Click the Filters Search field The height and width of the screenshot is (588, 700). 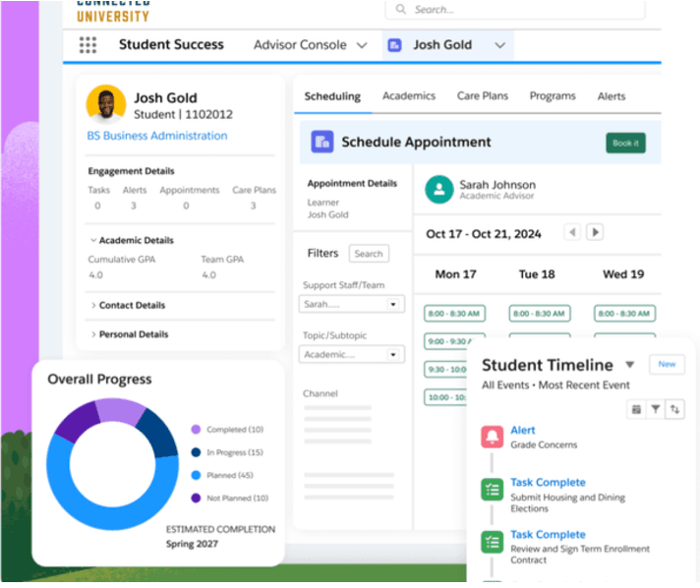[369, 254]
